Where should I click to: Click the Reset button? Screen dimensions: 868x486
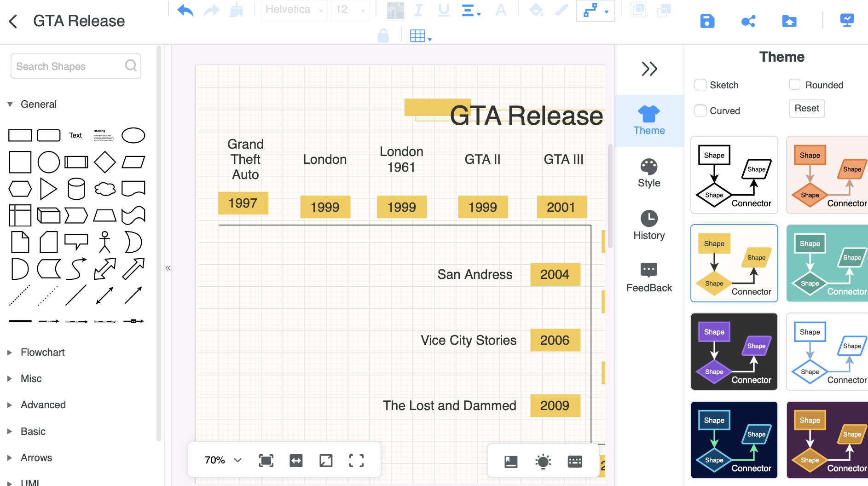807,109
